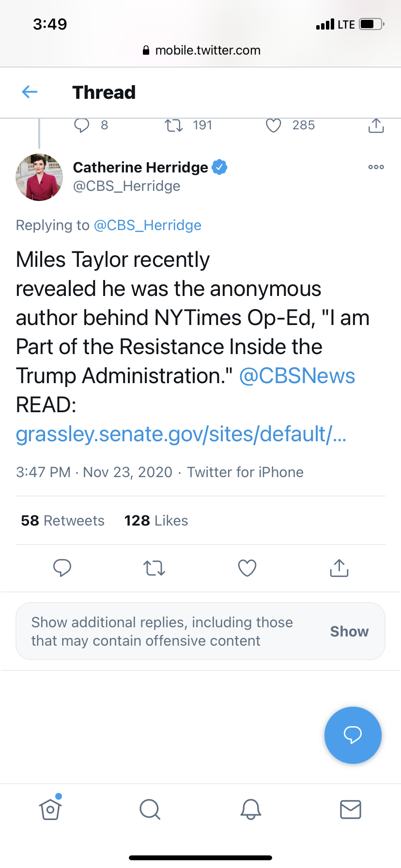Show additional replies with the Show button
401x868 pixels.
349,631
